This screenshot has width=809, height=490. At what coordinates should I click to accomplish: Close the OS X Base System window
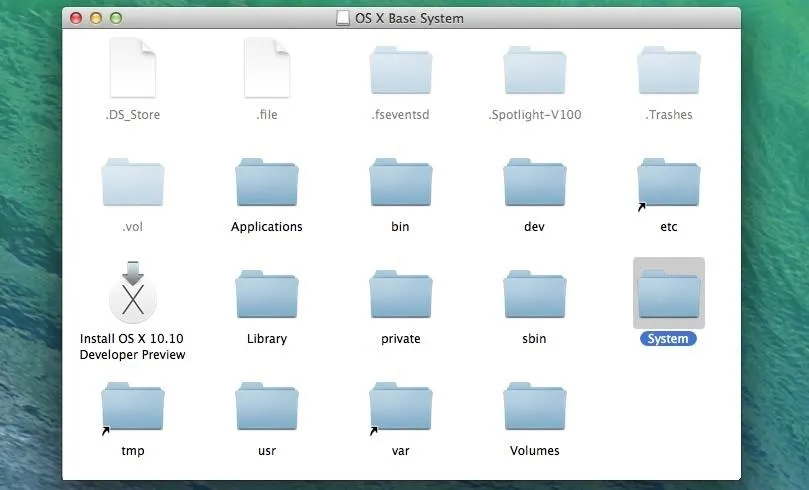point(76,18)
